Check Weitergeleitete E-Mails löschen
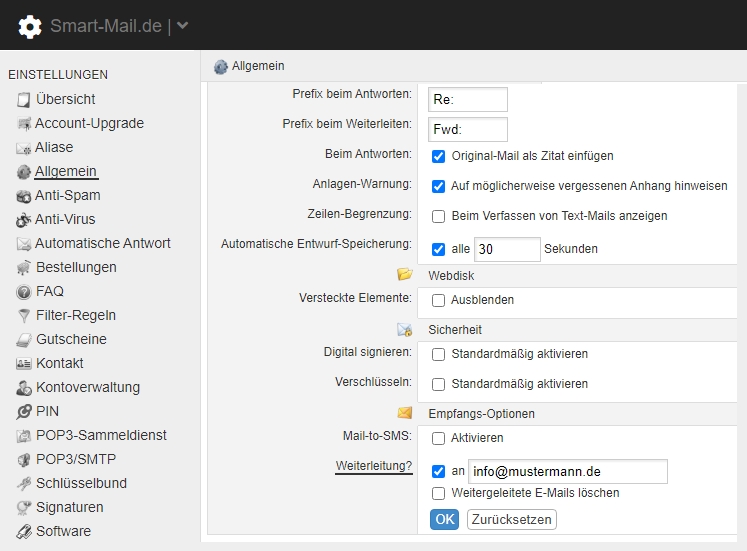Viewport: 747px width, 551px height. 438,493
